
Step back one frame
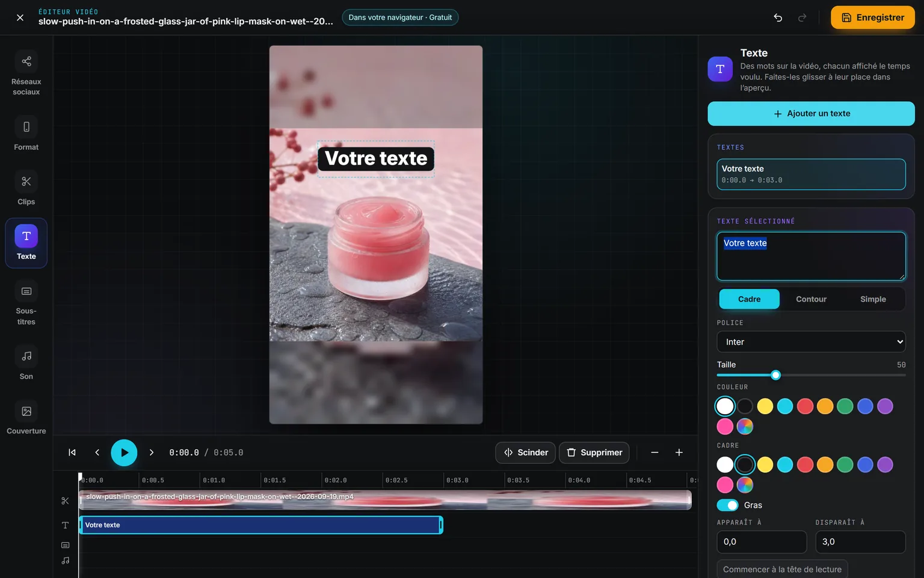(x=97, y=453)
